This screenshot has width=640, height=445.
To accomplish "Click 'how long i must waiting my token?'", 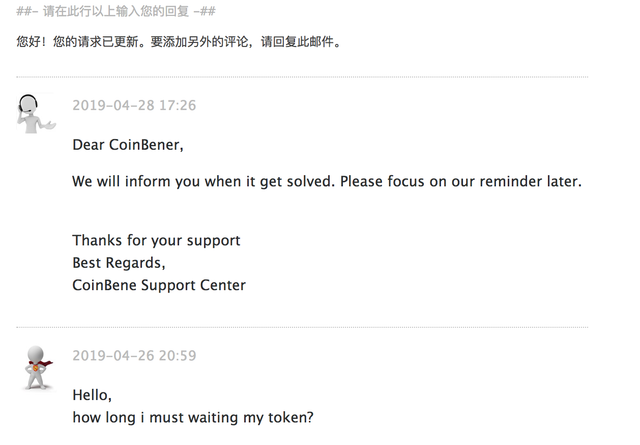I will pos(193,418).
